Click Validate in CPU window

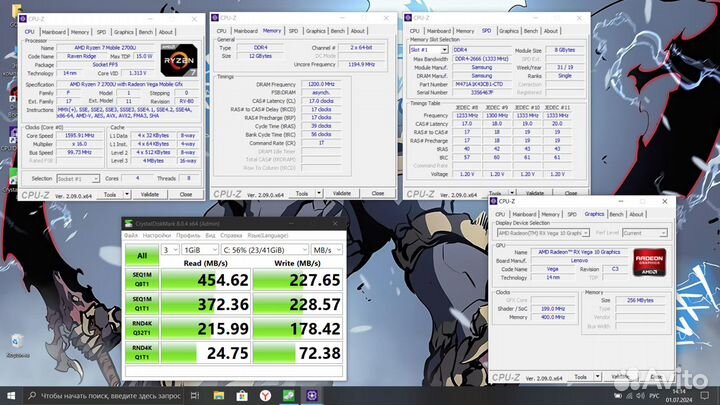pos(150,194)
